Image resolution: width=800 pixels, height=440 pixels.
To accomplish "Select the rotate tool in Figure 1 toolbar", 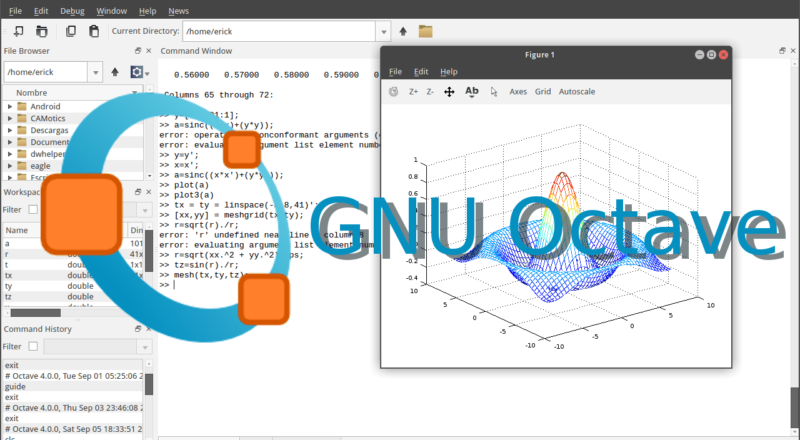I will [x=393, y=92].
